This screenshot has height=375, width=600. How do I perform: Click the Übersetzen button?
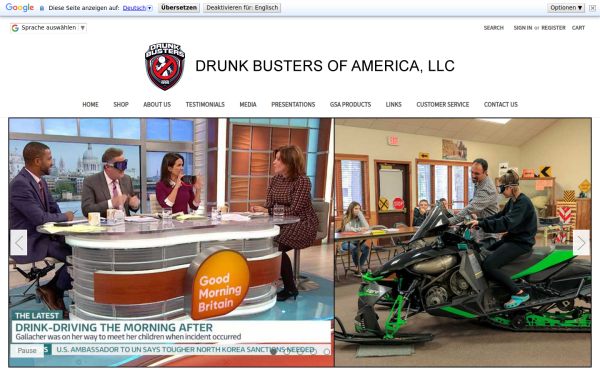[x=179, y=8]
